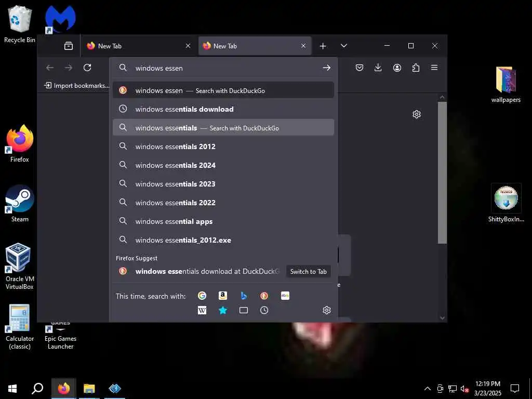The width and height of the screenshot is (532, 399).
Task: Open taskbar search magnifier
Action: [x=37, y=389]
